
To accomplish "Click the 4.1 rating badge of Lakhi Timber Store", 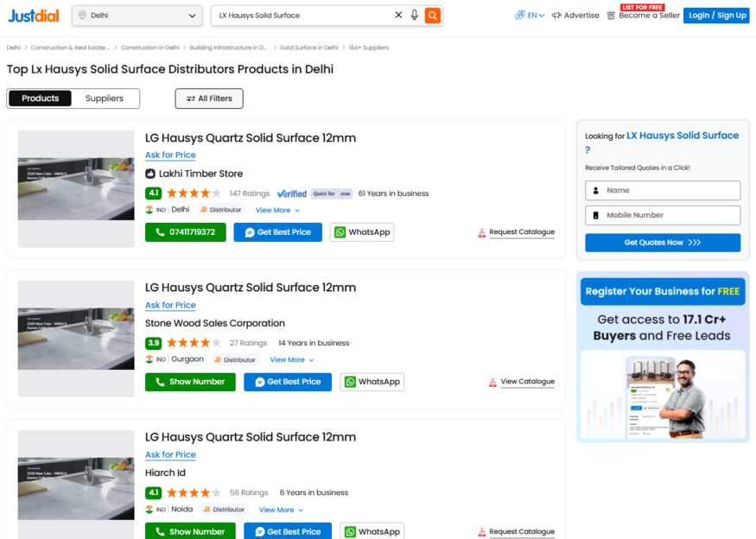I will 153,193.
